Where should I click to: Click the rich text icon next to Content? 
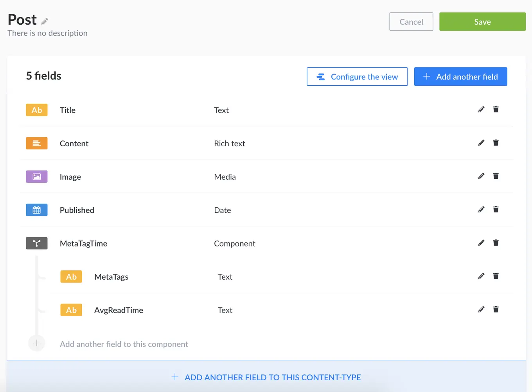click(x=36, y=143)
